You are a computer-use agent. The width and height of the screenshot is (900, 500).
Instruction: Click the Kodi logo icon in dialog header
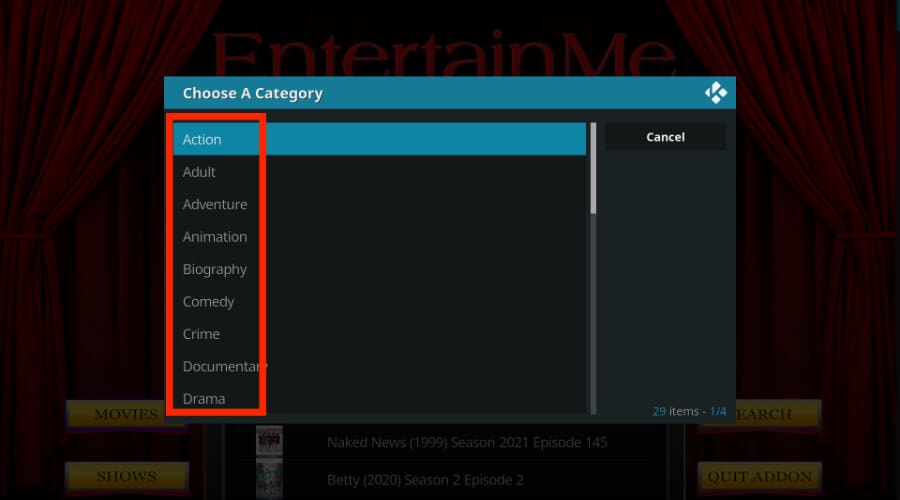(716, 92)
